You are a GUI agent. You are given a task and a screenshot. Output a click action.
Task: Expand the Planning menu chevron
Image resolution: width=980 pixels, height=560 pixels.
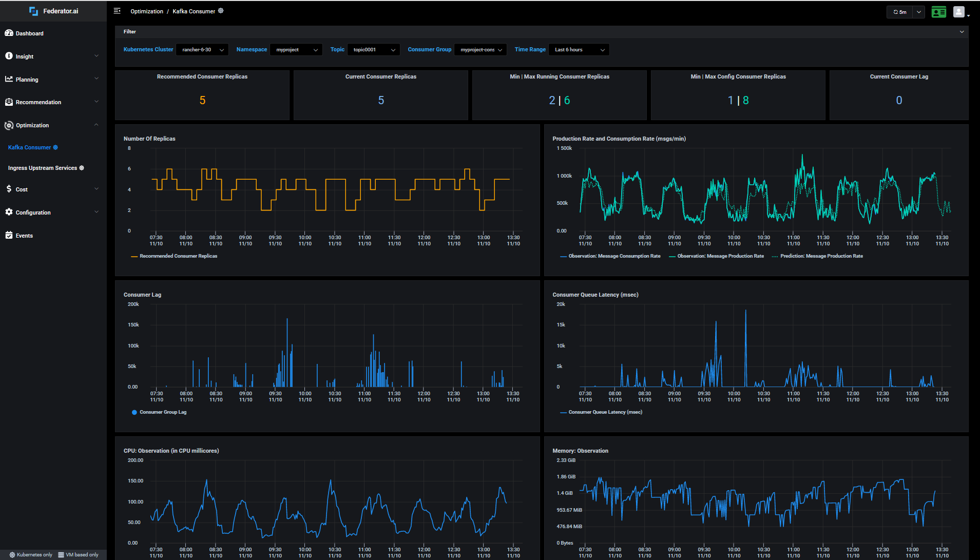pos(97,79)
